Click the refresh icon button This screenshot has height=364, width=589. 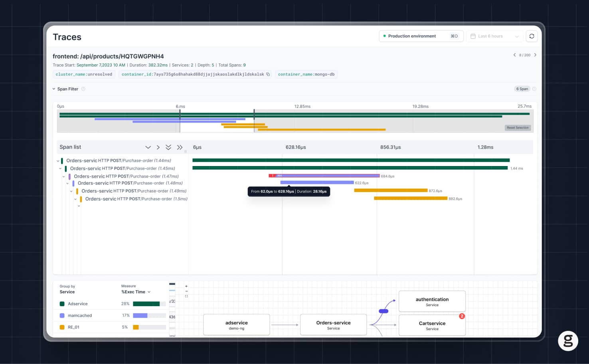click(532, 36)
